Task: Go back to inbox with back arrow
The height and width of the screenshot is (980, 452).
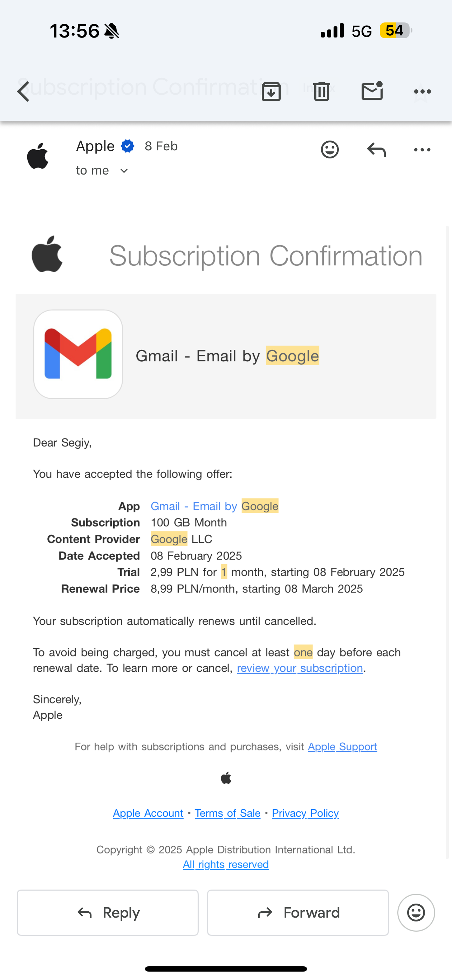Action: [23, 91]
